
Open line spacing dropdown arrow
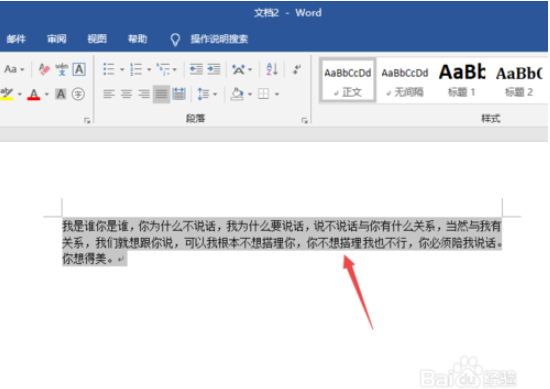point(215,94)
